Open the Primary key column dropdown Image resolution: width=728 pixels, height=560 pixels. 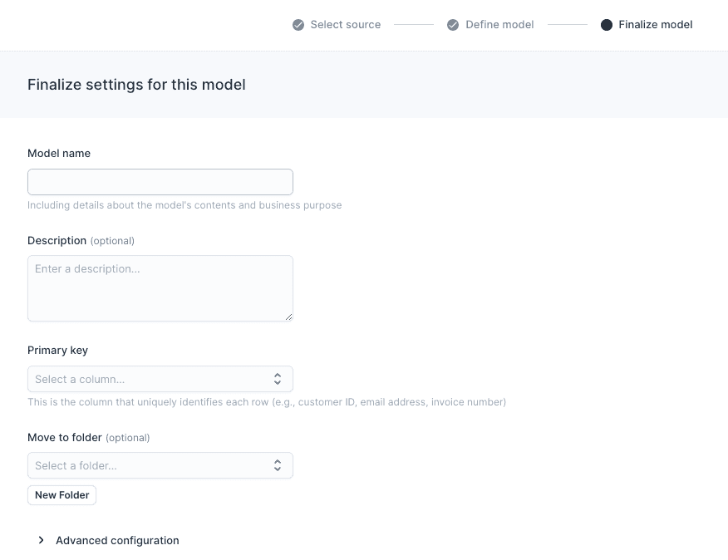click(160, 378)
